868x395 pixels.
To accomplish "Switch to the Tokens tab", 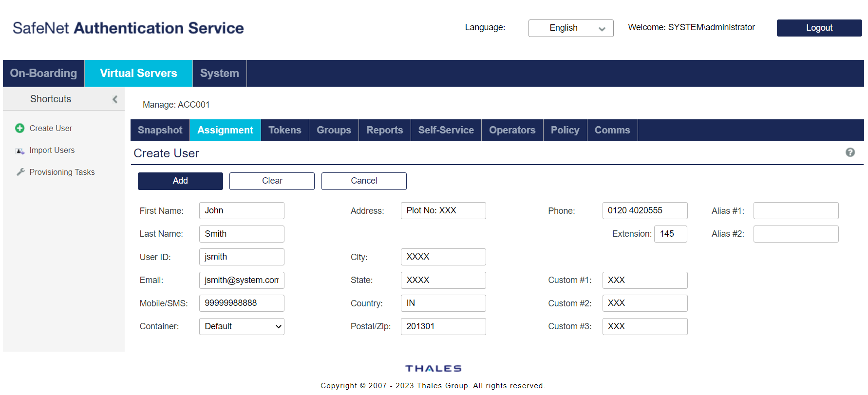I will click(284, 130).
